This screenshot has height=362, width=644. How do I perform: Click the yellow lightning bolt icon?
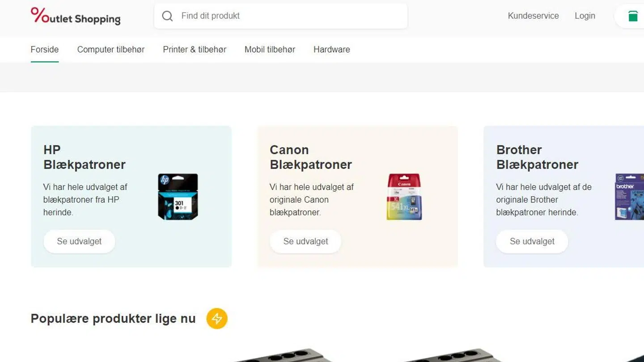217,319
